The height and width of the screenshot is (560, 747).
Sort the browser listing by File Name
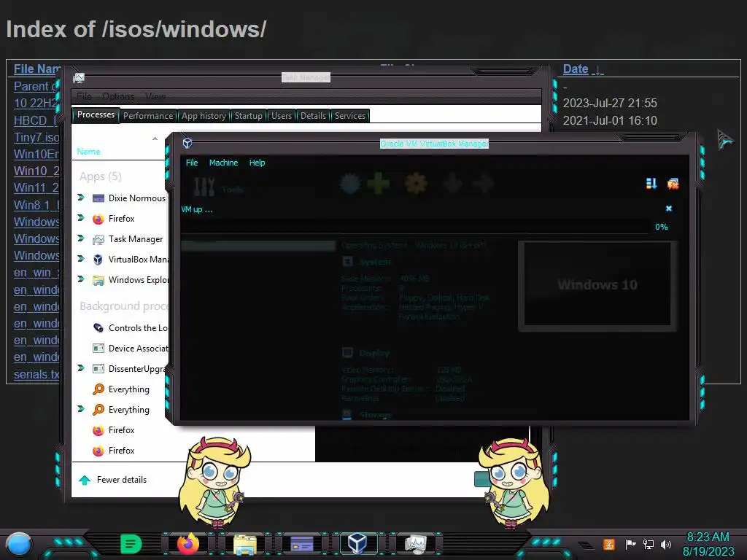(36, 69)
